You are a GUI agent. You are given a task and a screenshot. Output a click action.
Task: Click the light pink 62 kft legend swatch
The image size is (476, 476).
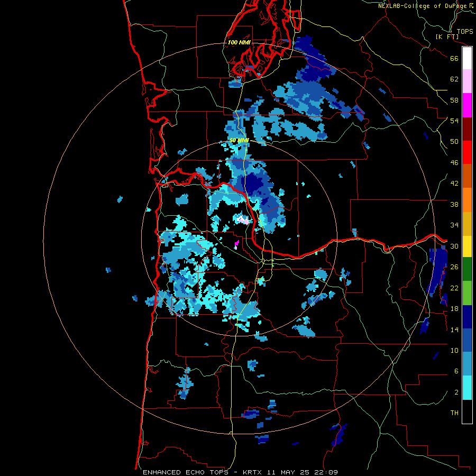coord(467,81)
